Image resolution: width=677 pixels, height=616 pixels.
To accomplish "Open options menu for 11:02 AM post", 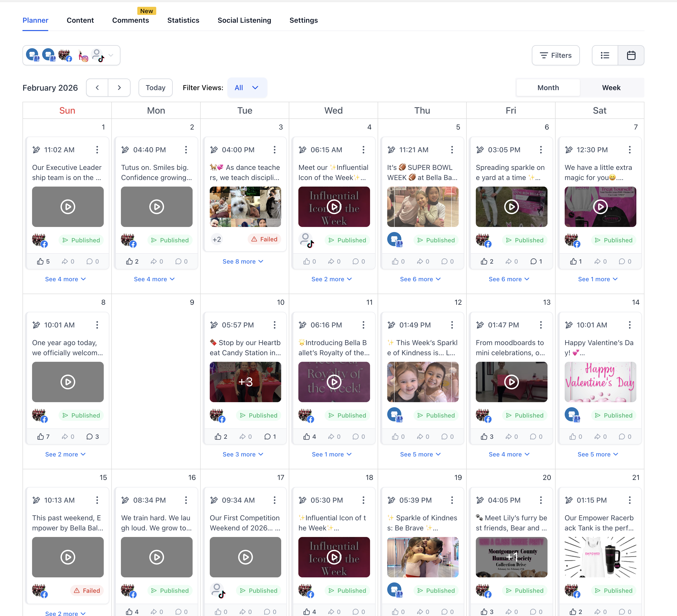I will (97, 150).
